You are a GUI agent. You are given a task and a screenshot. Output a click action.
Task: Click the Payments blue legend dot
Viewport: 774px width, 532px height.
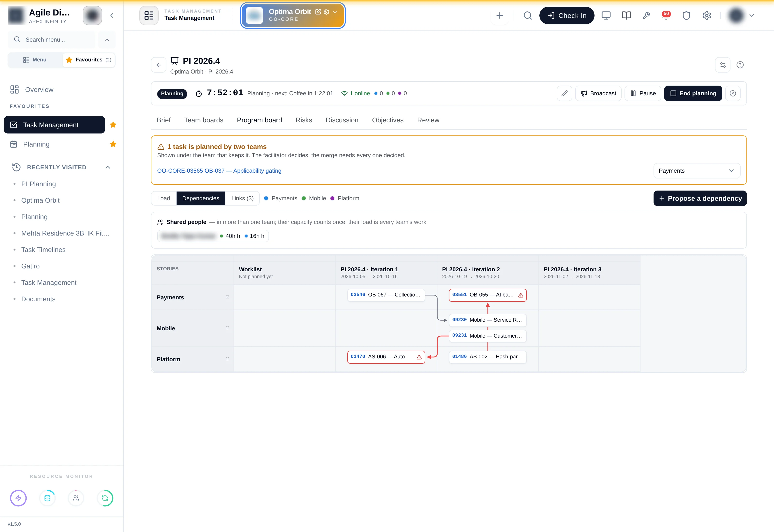coord(266,198)
